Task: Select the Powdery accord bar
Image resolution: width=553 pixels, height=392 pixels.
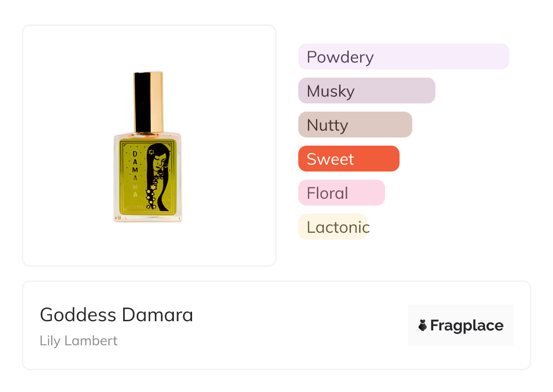Action: pos(403,57)
